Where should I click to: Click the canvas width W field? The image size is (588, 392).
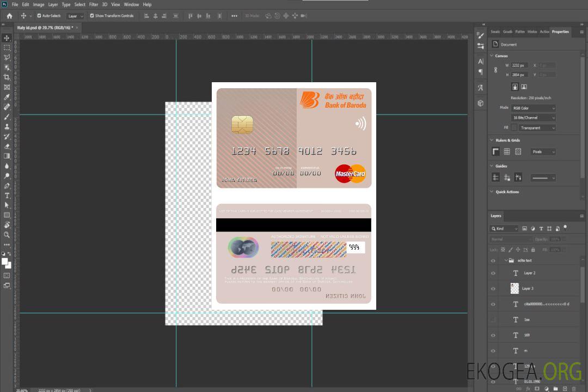pos(519,65)
